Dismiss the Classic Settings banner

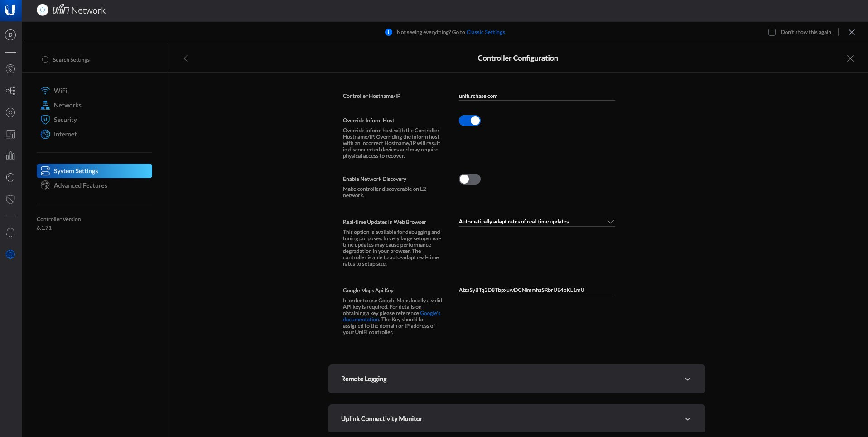852,32
